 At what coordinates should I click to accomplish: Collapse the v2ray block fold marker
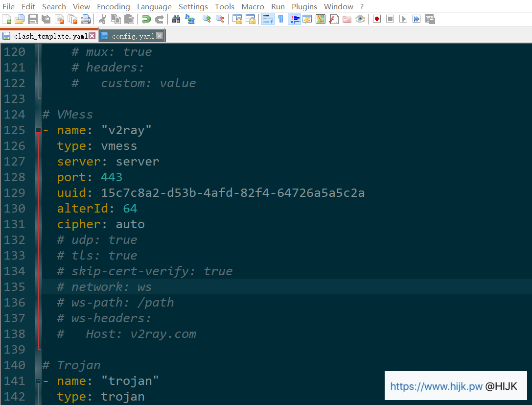(38, 130)
